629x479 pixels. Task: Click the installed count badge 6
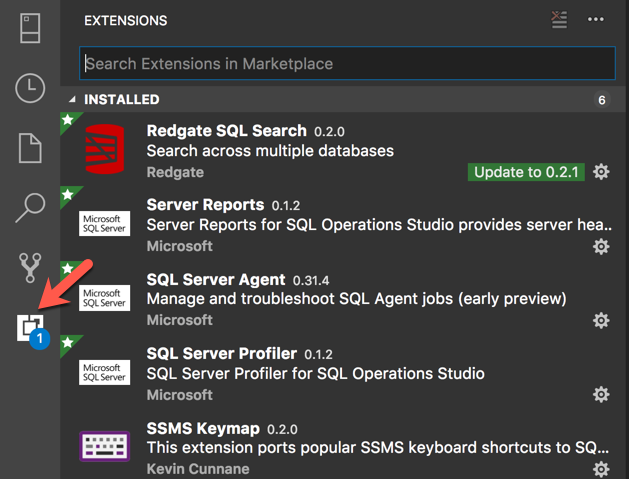602,100
